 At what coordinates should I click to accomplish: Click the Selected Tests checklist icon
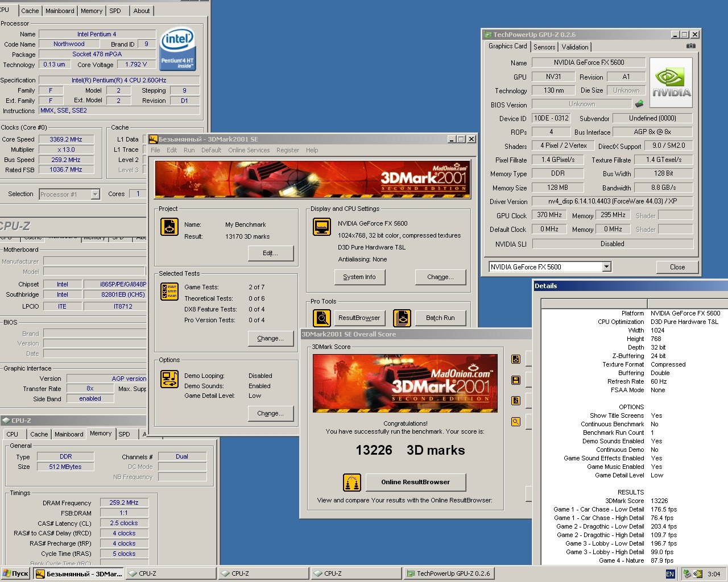point(169,292)
